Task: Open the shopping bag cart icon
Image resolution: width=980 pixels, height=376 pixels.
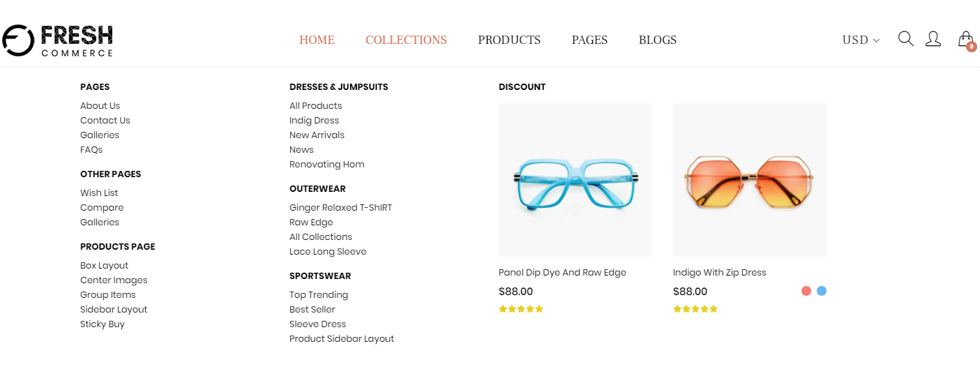Action: tap(965, 39)
